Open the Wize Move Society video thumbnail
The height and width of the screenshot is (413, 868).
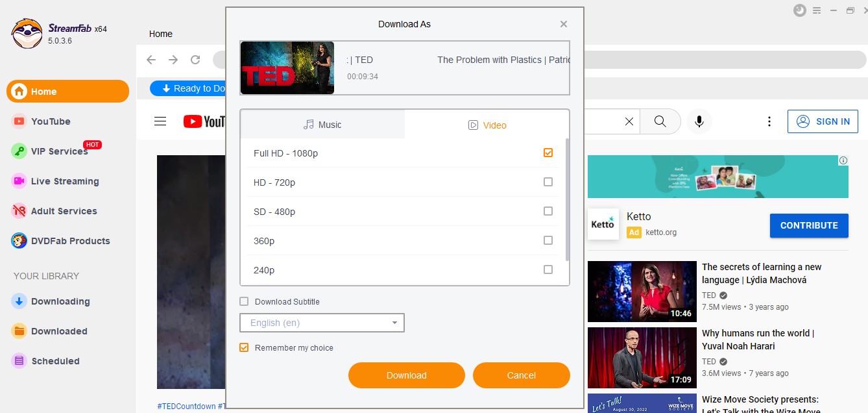642,403
